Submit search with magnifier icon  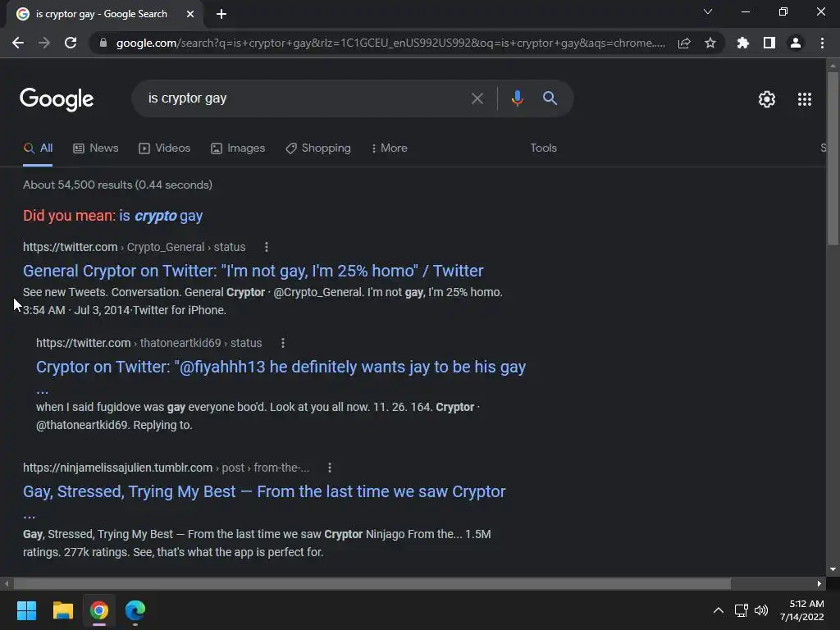(550, 98)
